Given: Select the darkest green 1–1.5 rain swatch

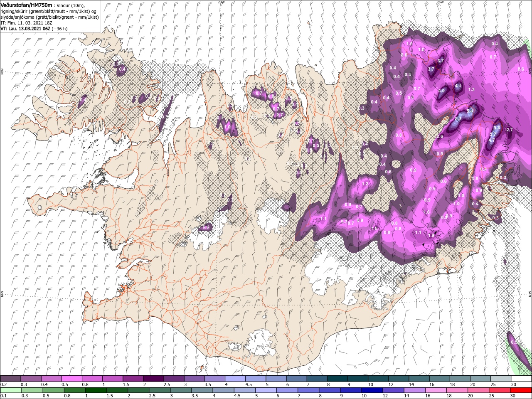Looking at the screenshot, I should point(96,390).
